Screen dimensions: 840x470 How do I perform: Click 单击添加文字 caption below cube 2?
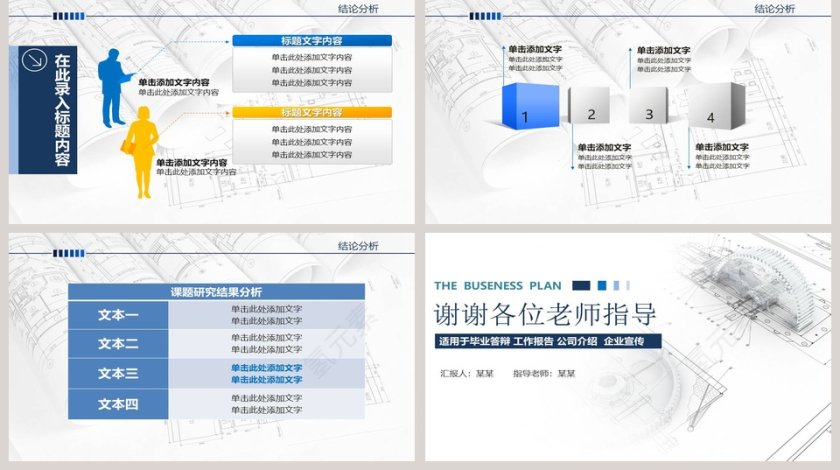(x=604, y=147)
